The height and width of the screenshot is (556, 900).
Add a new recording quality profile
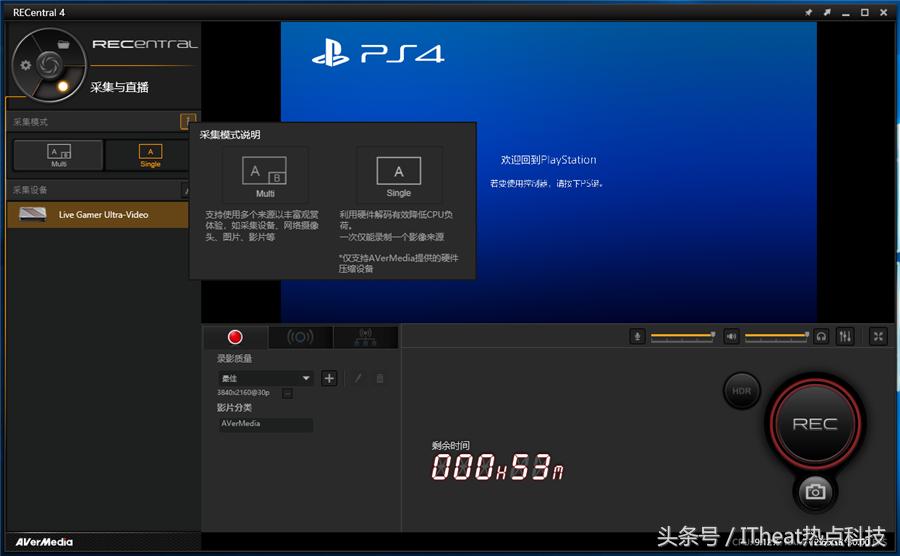pos(329,378)
